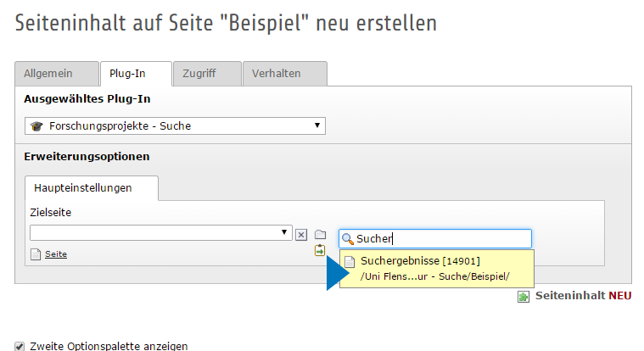Screen dimensions: 644x351
Task: Click the green icon beside Seiteninhalt NEU
Action: 524,296
